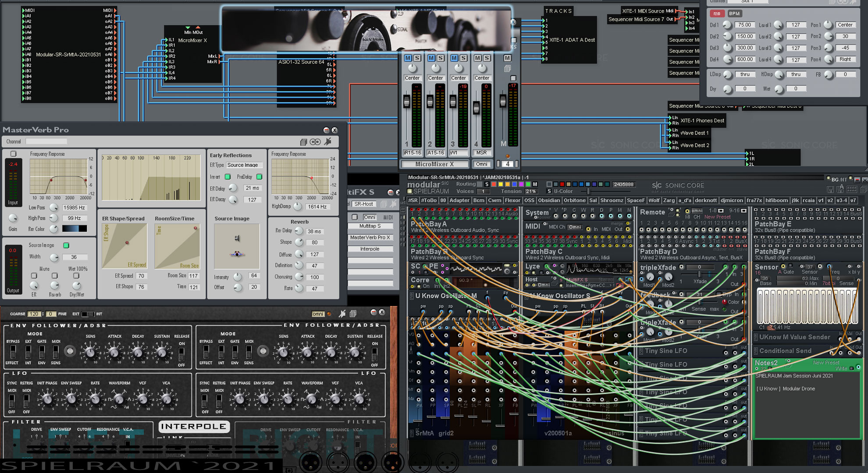
Task: Select the Obsidian module tab
Action: click(x=548, y=201)
